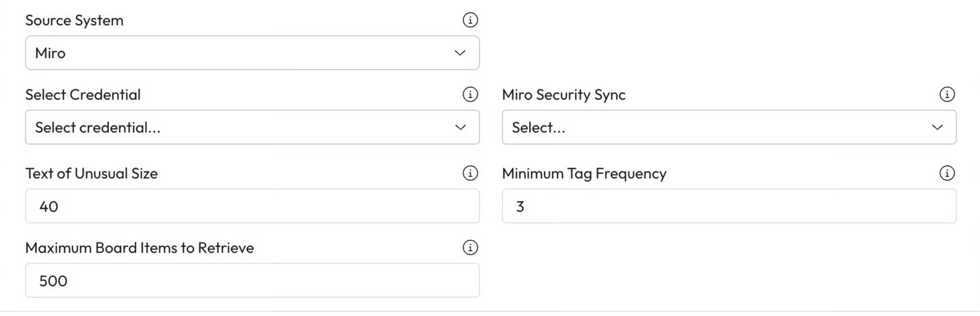Click the Miro Security Sync chevron arrow
The width and height of the screenshot is (980, 316).
pos(937,127)
